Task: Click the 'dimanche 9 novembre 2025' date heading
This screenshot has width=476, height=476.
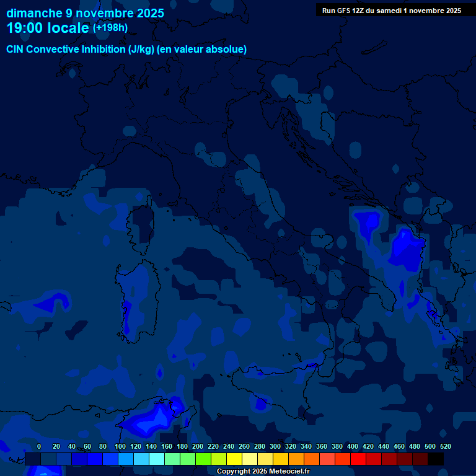Action: pos(85,13)
